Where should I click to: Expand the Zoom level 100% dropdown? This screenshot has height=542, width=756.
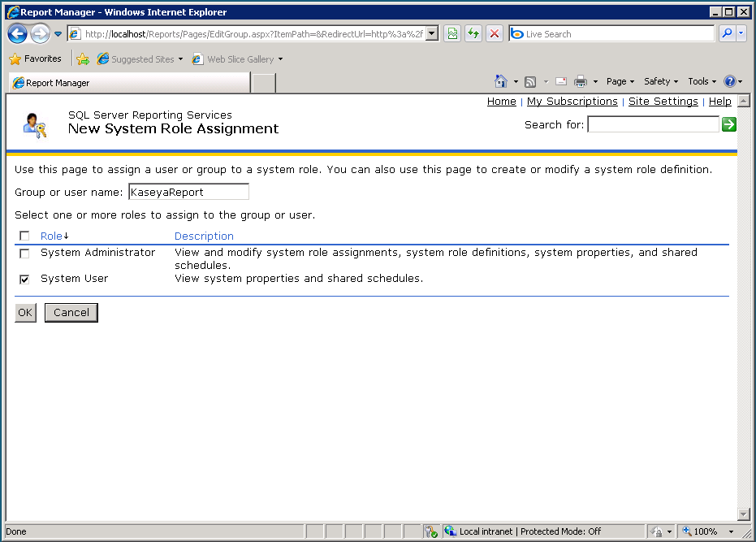(x=732, y=531)
